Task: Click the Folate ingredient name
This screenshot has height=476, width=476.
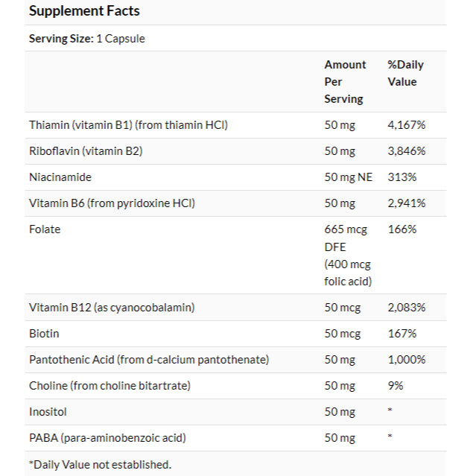Action: pos(45,229)
